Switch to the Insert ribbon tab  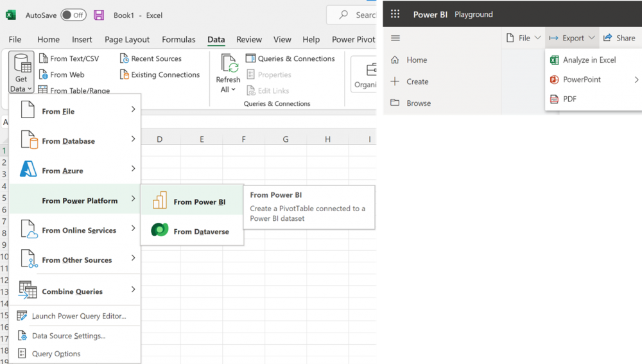coord(82,39)
